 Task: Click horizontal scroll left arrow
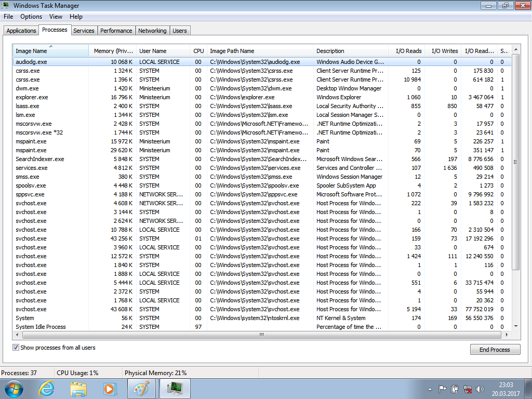click(17, 335)
